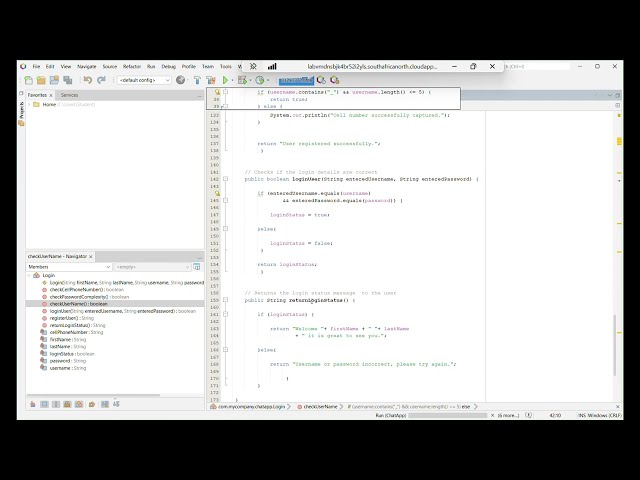The height and width of the screenshot is (480, 640).
Task: Collapse the returnLoginStatus fold at line 159
Action: point(225,300)
